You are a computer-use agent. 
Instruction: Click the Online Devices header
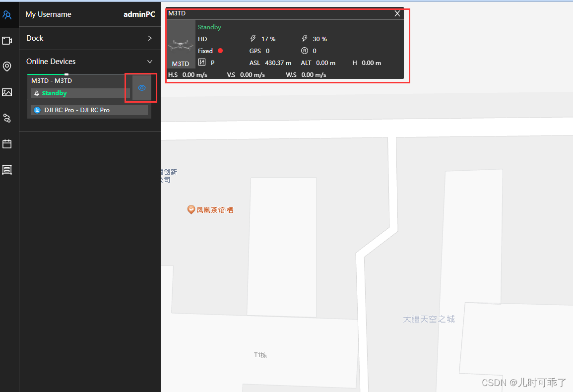90,62
